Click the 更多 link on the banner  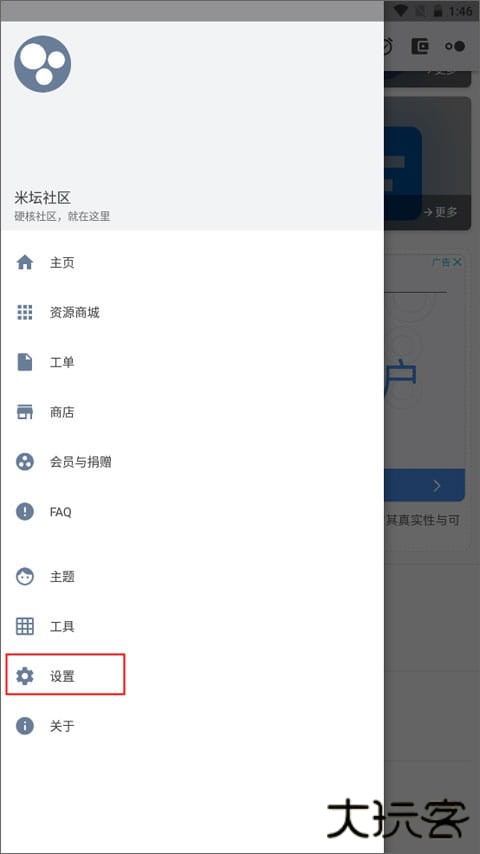(x=441, y=212)
